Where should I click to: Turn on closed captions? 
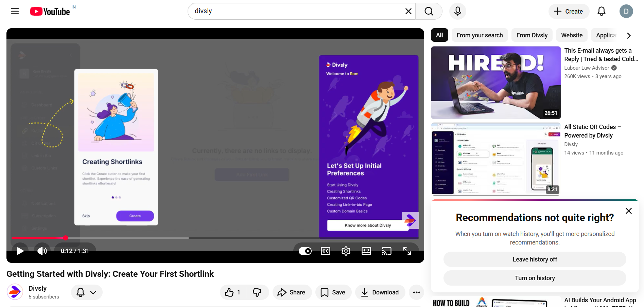coord(326,251)
